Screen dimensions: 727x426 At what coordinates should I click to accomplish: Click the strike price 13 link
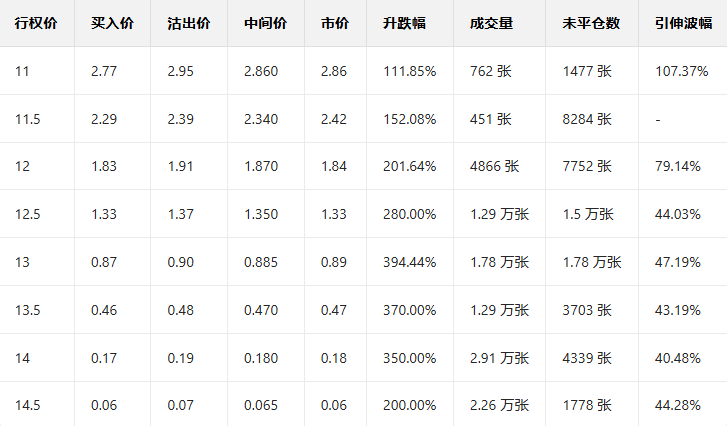(22, 262)
